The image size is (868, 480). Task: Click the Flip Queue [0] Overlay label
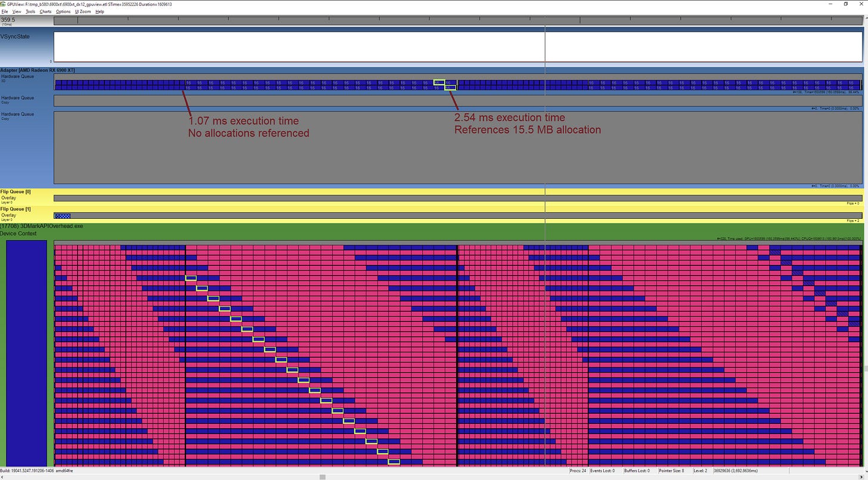tap(8, 197)
